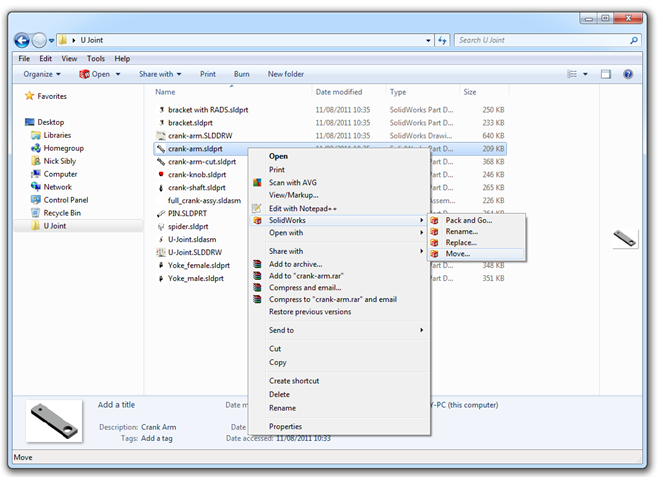
Task: Click the Pack and Go icon
Action: (x=435, y=220)
